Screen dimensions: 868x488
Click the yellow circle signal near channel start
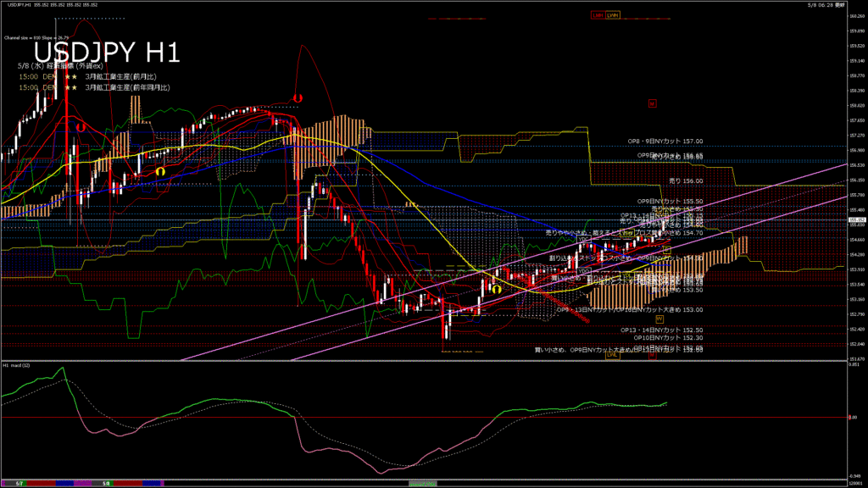(x=495, y=289)
